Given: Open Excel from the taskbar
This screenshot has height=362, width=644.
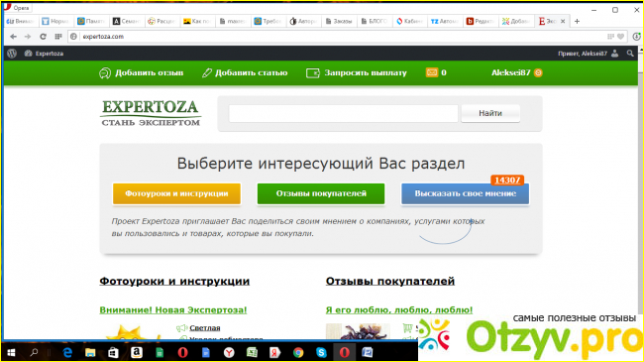Looking at the screenshot, I should point(252,352).
